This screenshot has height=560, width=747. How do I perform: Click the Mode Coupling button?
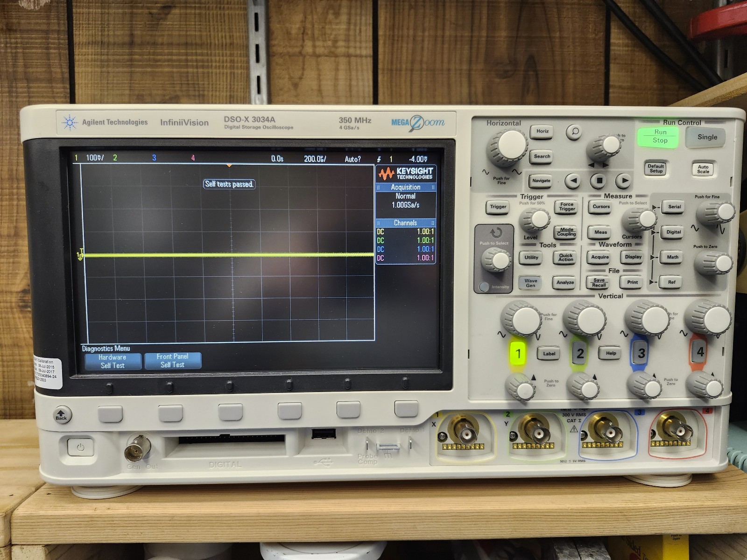tap(566, 232)
